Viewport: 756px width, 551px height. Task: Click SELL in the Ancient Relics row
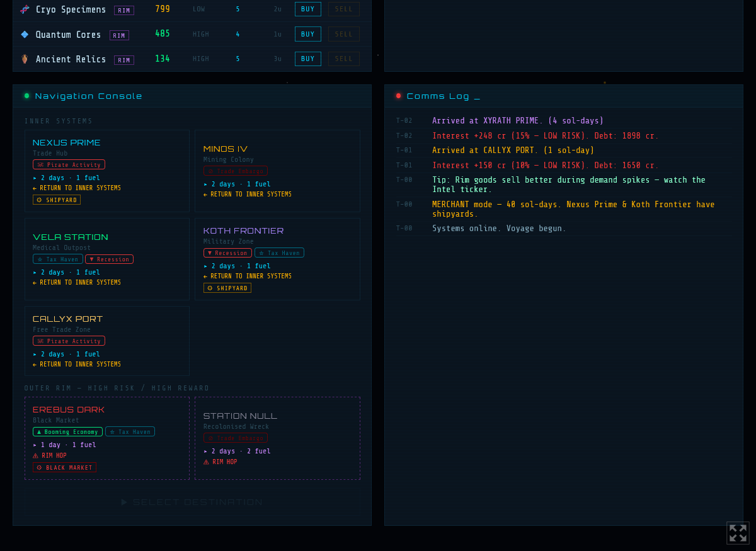click(x=344, y=59)
